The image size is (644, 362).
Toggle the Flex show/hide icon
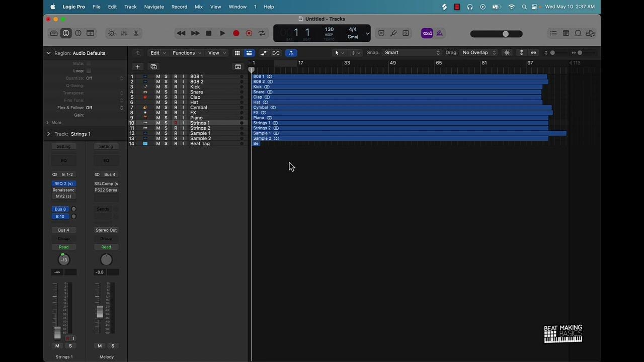coord(276,53)
